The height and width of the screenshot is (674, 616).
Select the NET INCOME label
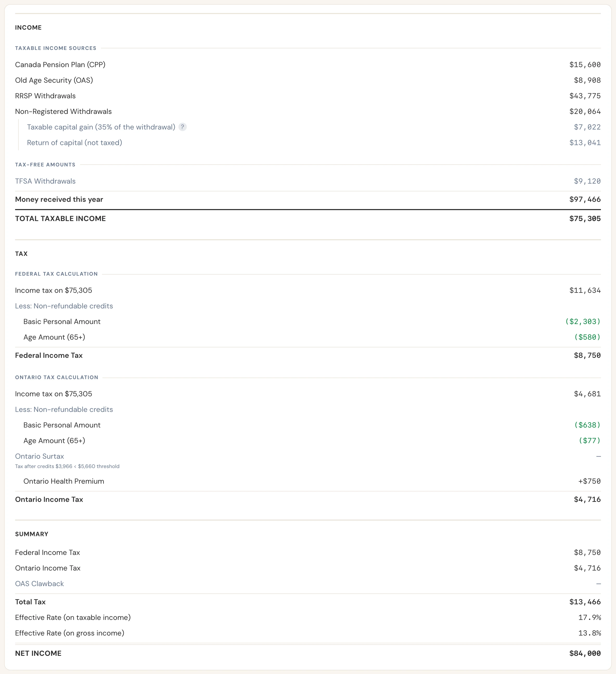pyautogui.click(x=38, y=653)
